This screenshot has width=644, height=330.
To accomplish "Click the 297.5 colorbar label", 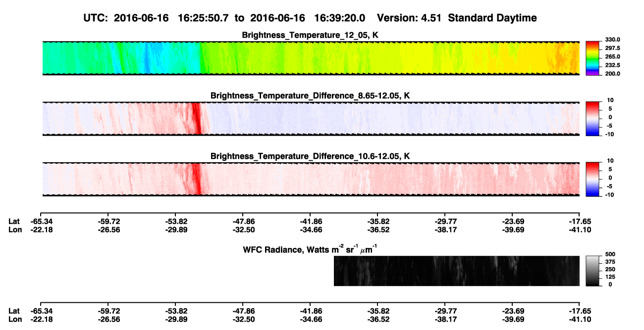I will (x=612, y=48).
